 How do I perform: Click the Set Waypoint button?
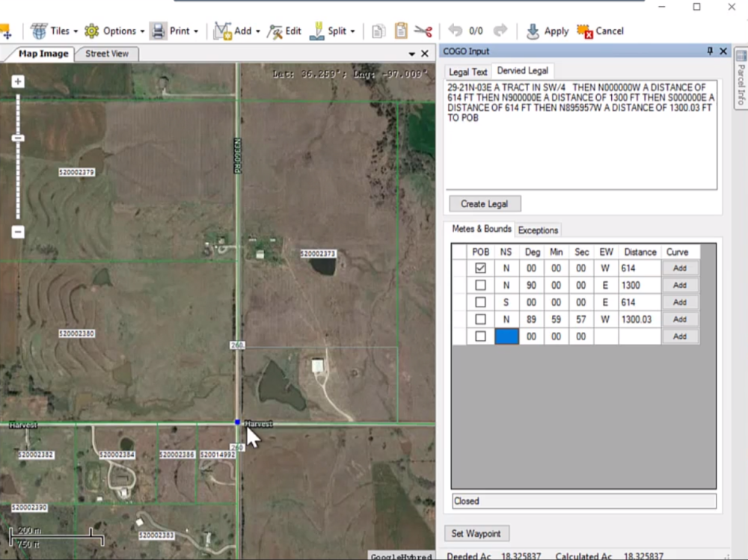click(476, 533)
